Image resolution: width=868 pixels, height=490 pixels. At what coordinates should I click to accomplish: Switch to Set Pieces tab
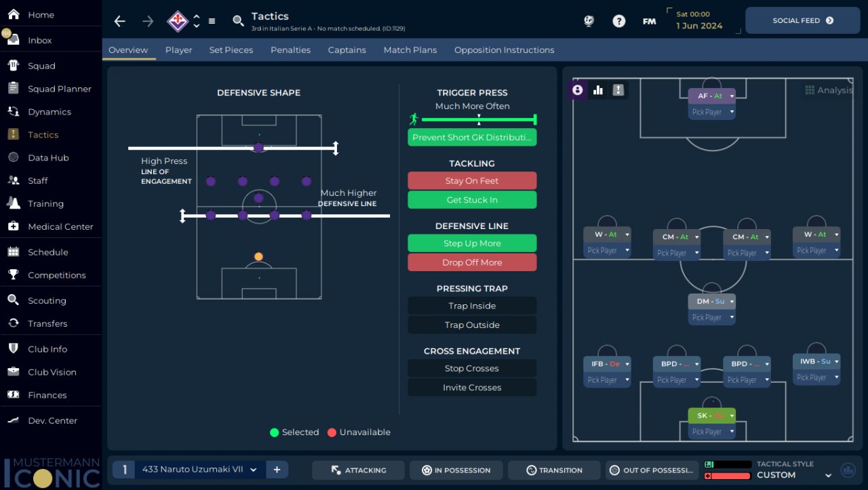pyautogui.click(x=231, y=50)
